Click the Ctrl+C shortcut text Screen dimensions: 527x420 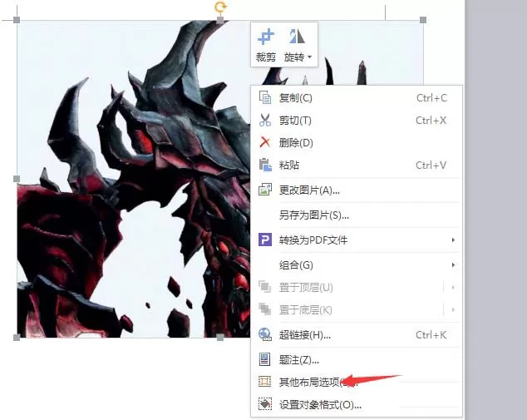(431, 98)
